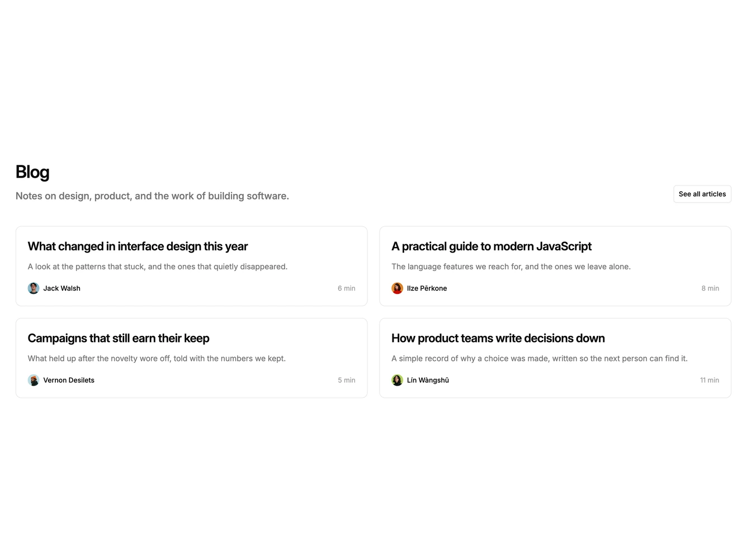Click the 11 min read time label
Viewport: 747px width, 560px height.
pos(710,380)
